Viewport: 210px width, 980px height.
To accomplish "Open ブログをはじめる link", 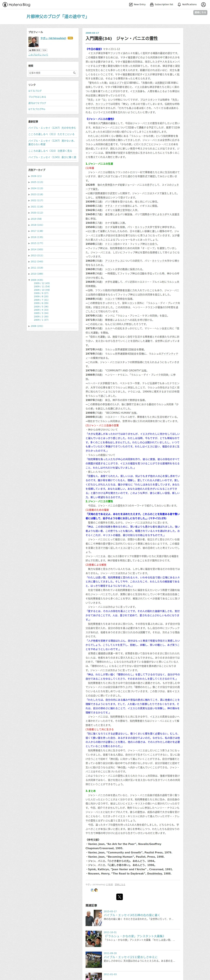I will point(37,97).
